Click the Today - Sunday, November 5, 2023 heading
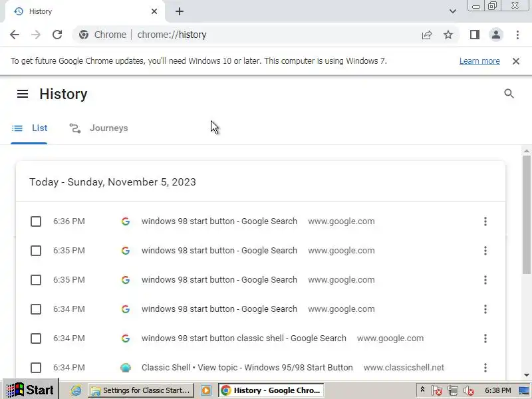 112,182
